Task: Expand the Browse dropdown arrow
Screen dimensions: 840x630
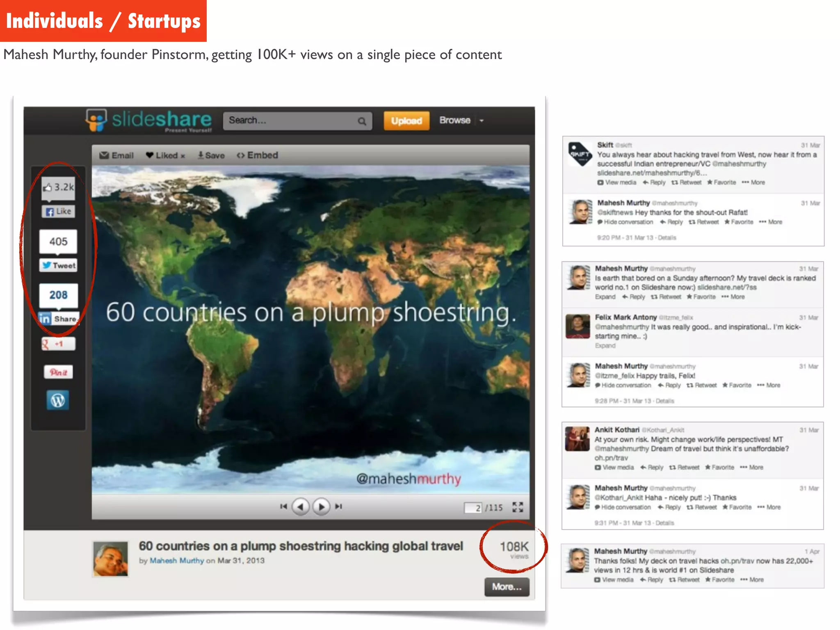Action: click(482, 121)
